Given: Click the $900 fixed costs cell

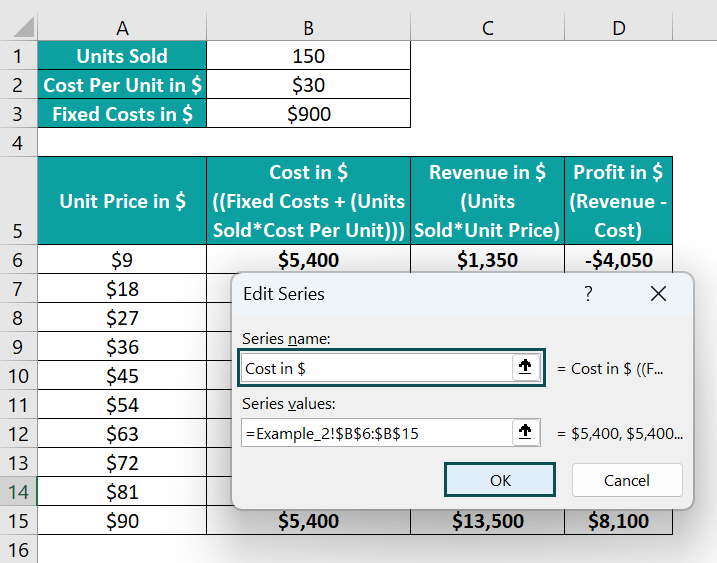Looking at the screenshot, I should point(309,113).
